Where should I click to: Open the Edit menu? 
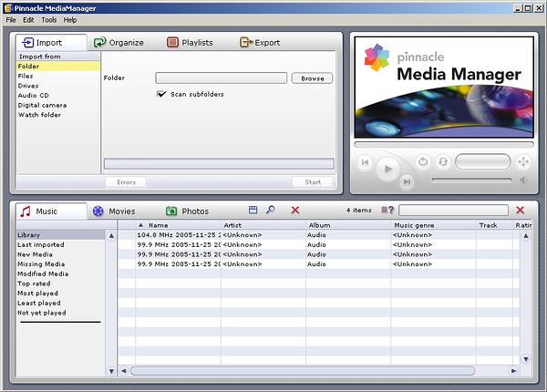point(28,20)
